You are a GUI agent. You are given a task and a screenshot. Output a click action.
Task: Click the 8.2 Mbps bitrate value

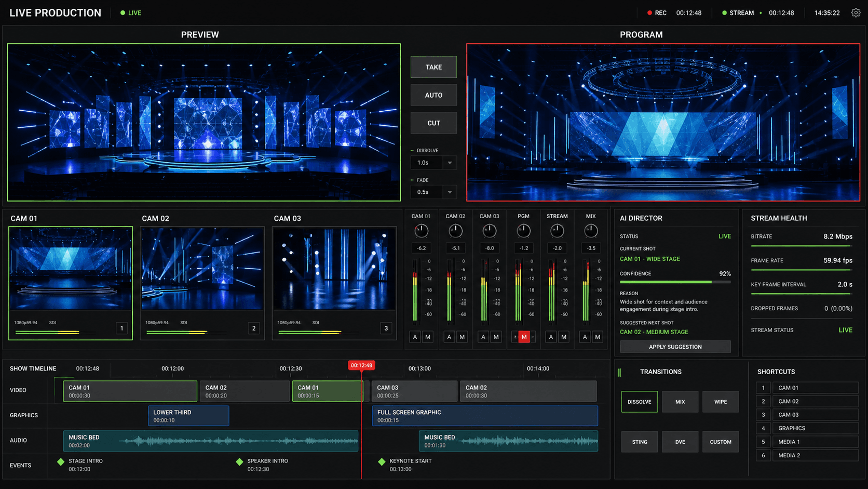point(838,236)
